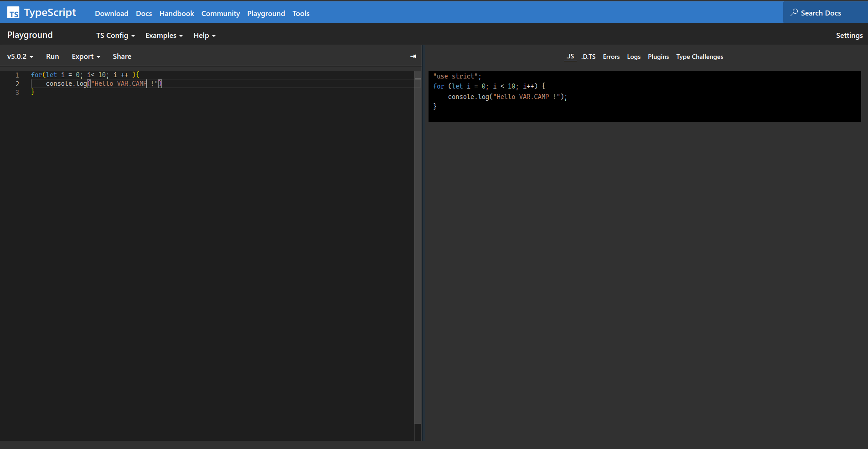
Task: Click the console.log line in JS output
Action: click(x=508, y=97)
